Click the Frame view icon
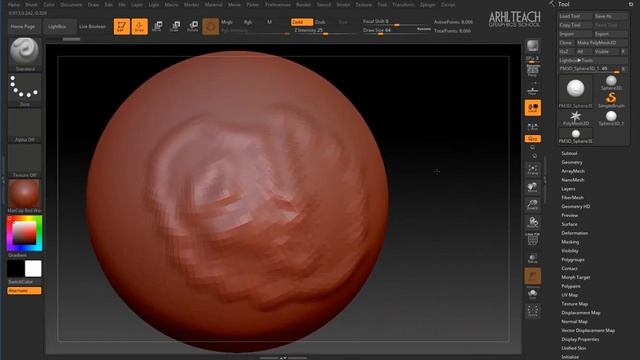The height and width of the screenshot is (360, 640). (x=533, y=169)
